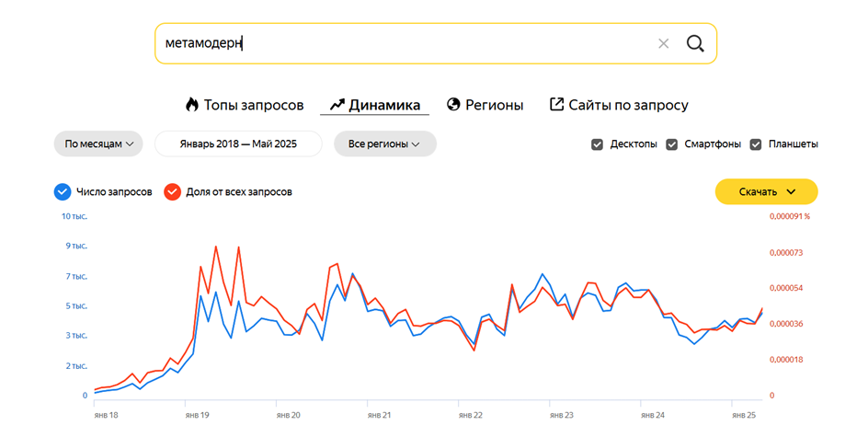
Task: Click the globe icon beside Регионы
Action: 453,105
